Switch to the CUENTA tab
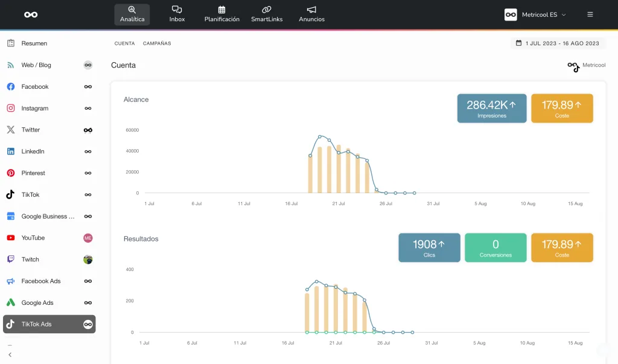 124,43
